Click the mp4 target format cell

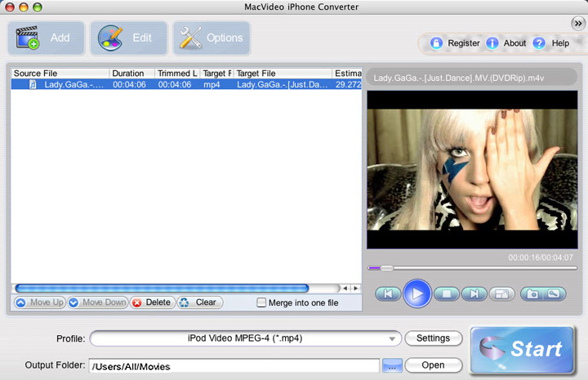click(212, 84)
